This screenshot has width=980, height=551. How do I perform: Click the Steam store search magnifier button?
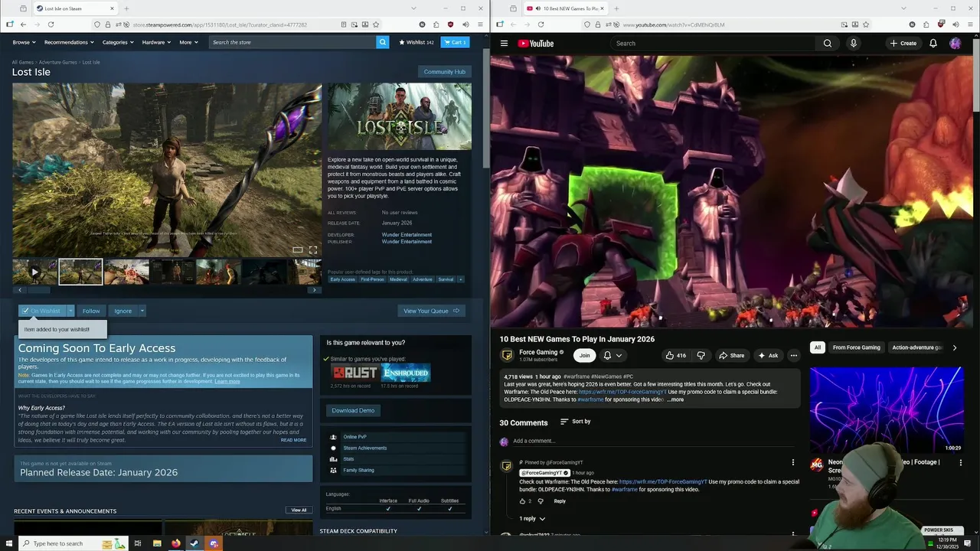tap(383, 42)
